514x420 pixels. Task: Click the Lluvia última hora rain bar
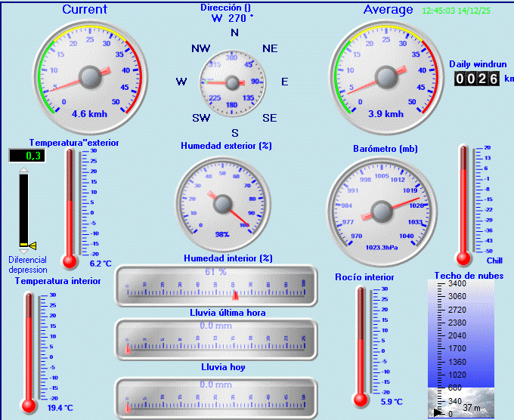pyautogui.click(x=216, y=338)
